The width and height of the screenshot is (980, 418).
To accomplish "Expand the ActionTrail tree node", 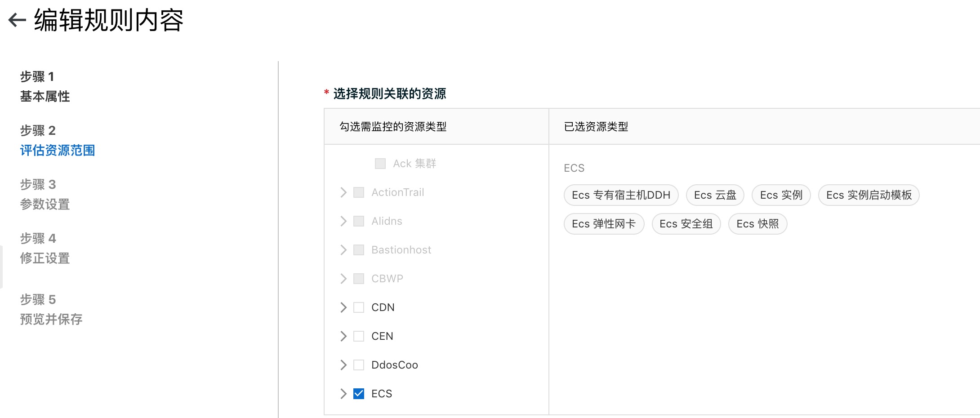I will (x=343, y=192).
